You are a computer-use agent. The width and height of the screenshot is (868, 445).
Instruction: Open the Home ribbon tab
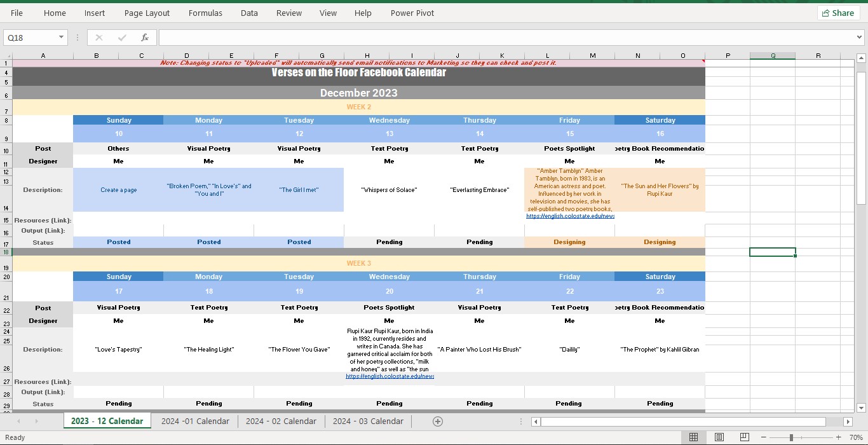pos(55,13)
